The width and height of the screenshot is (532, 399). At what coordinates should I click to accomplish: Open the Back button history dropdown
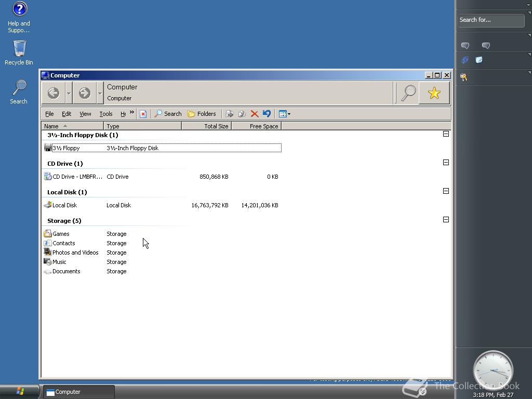pyautogui.click(x=69, y=93)
